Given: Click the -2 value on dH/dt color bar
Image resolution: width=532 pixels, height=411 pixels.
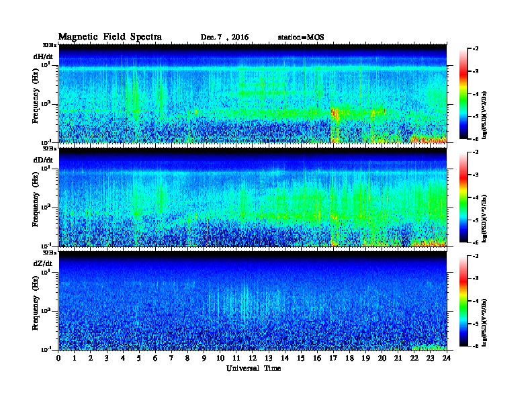Looking at the screenshot, I should coord(476,49).
